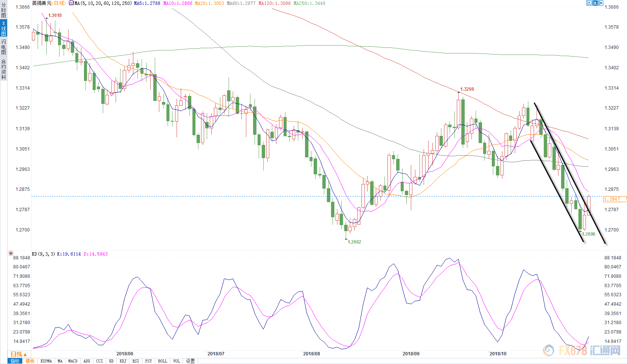Apply the EXPMA indicator
This screenshot has height=364, width=627.
click(46, 361)
